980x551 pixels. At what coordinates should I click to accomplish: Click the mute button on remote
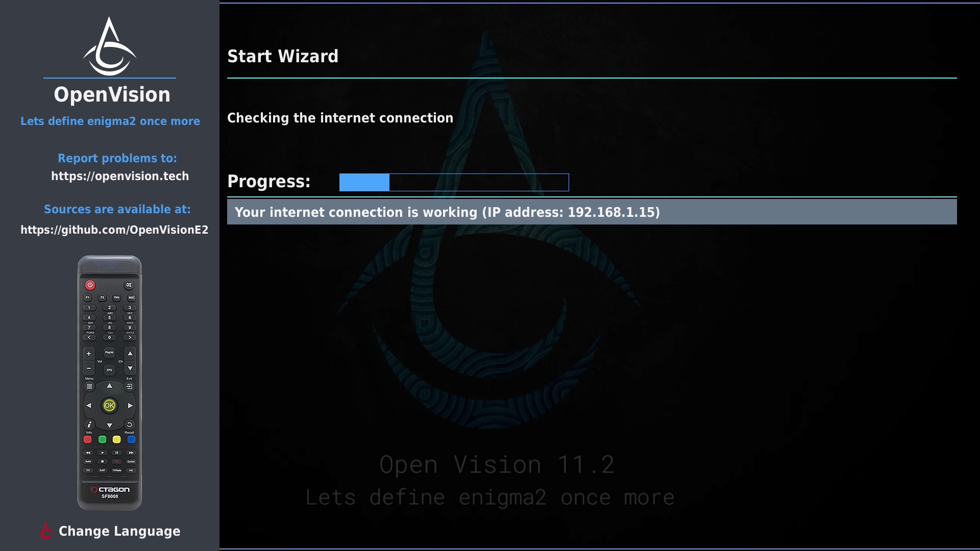[129, 285]
